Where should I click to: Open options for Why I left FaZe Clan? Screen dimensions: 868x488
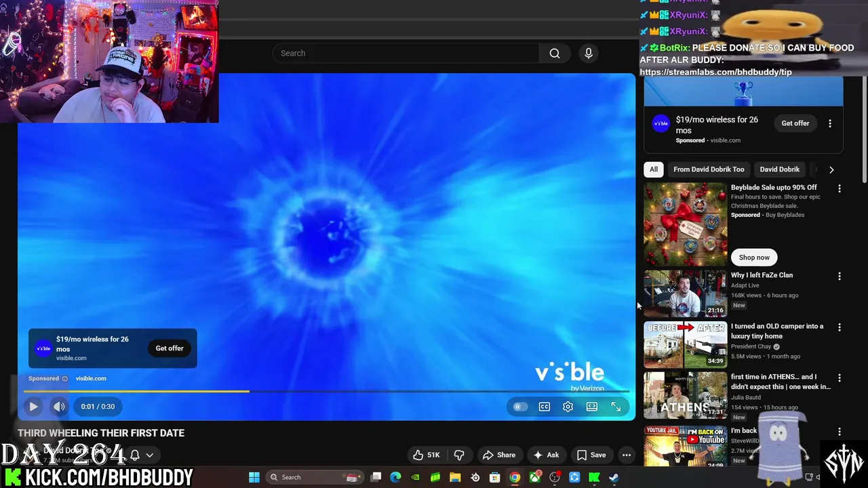click(840, 277)
